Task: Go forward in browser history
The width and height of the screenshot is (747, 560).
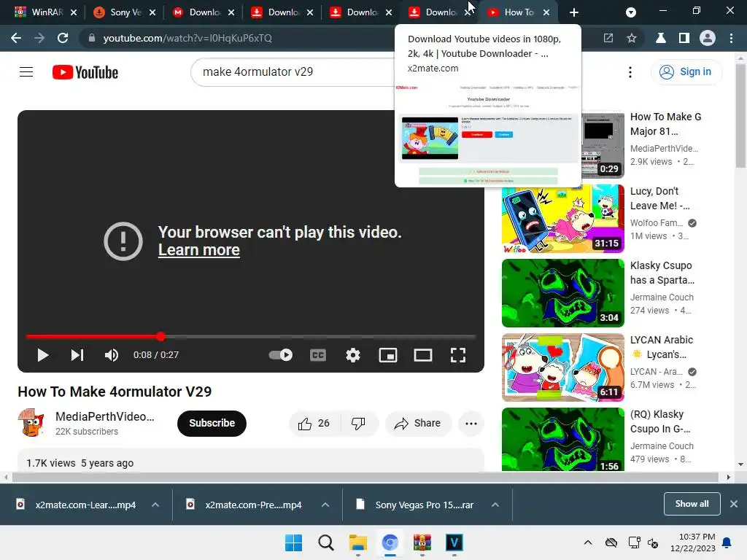Action: [x=39, y=38]
